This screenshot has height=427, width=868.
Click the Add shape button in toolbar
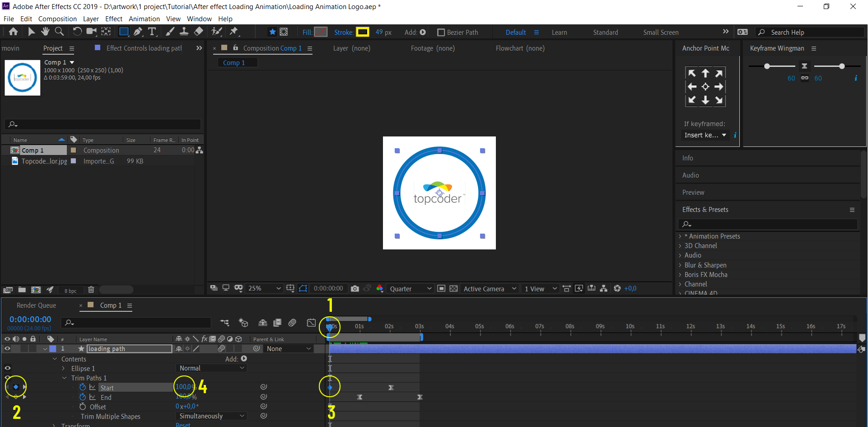[423, 32]
